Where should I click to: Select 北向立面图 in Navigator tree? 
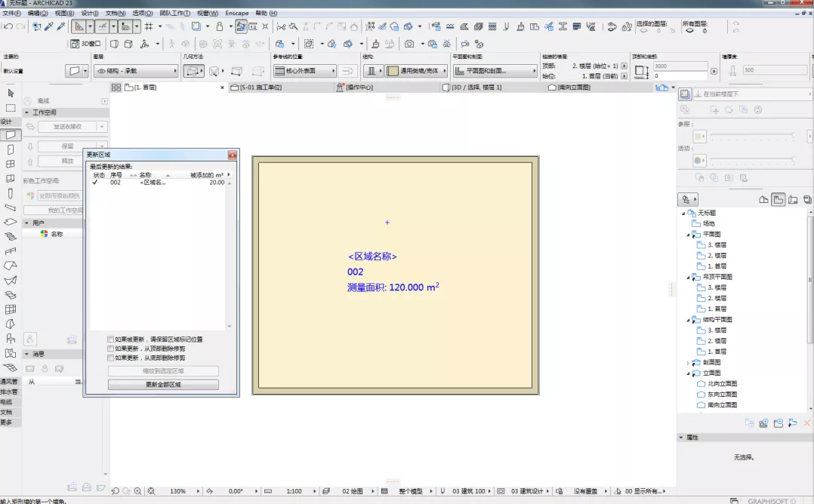pos(722,384)
